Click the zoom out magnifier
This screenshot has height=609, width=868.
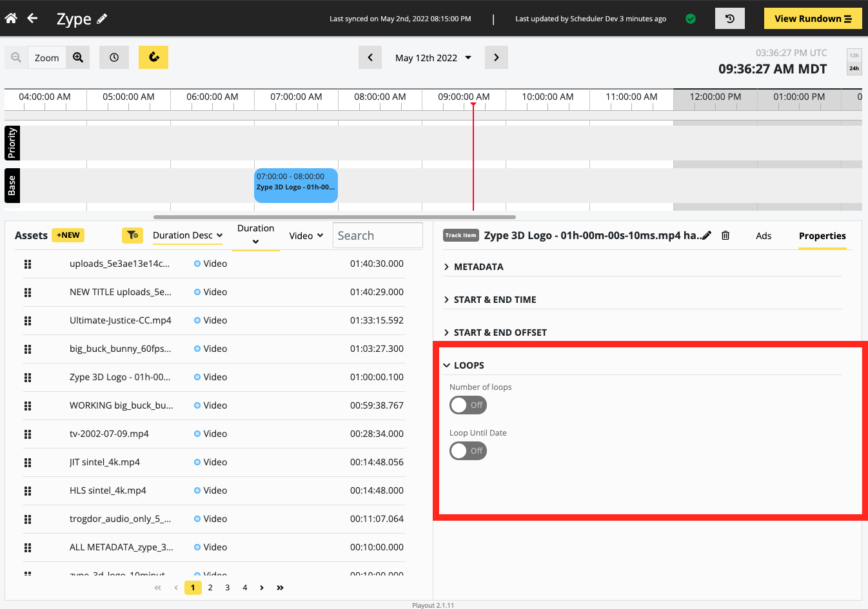[16, 57]
